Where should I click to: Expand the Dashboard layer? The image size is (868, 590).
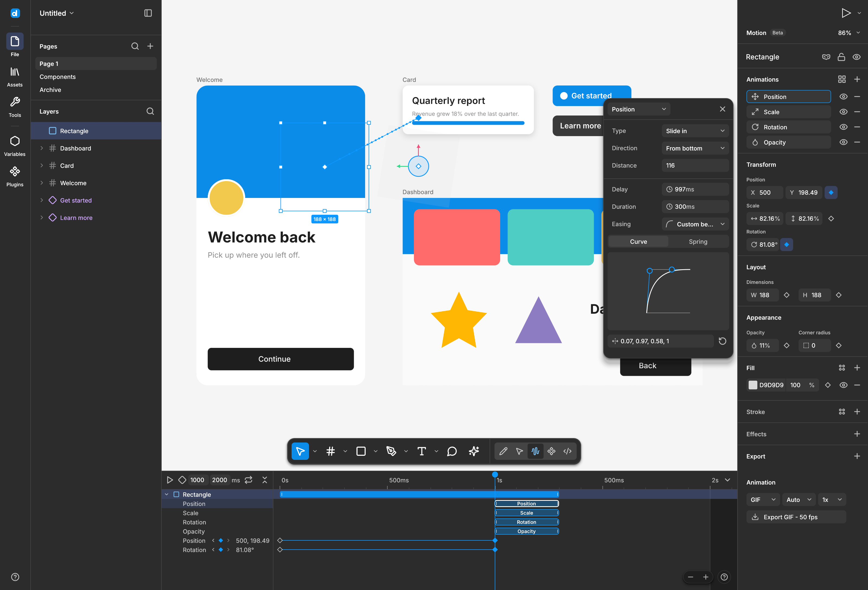click(x=42, y=148)
